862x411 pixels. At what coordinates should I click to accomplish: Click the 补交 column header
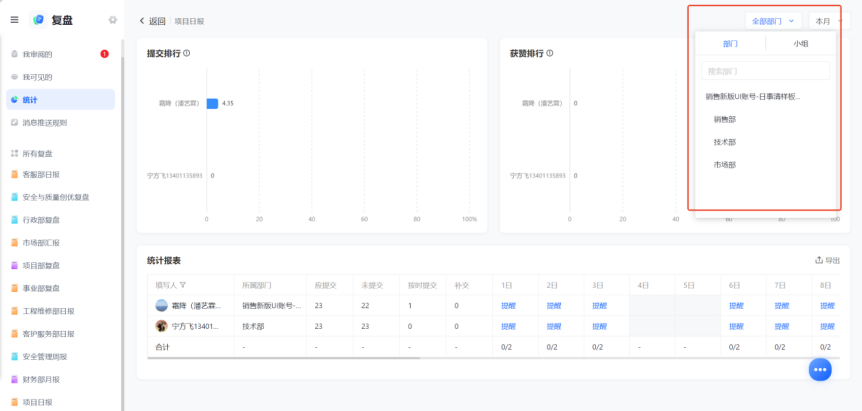(x=461, y=285)
